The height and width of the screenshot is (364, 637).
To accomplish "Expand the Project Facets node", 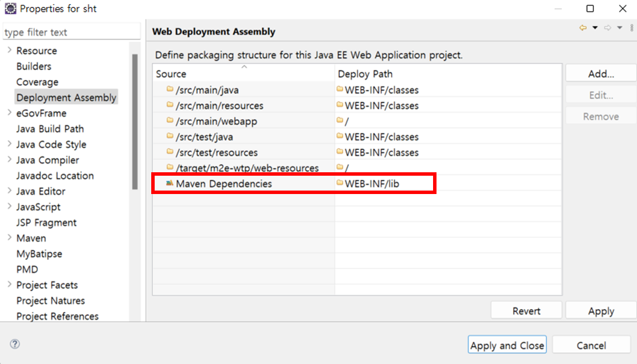I will point(9,284).
